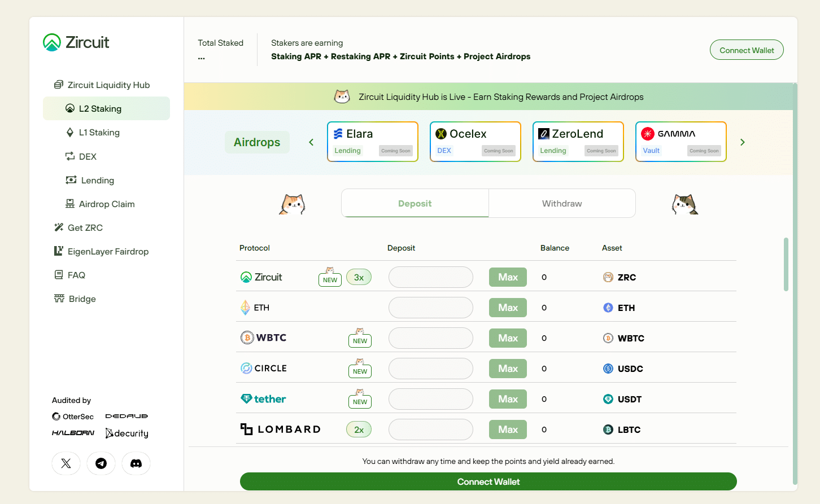Viewport: 820px width, 504px height.
Task: Click the USDC asset coin icon
Action: pyautogui.click(x=608, y=369)
